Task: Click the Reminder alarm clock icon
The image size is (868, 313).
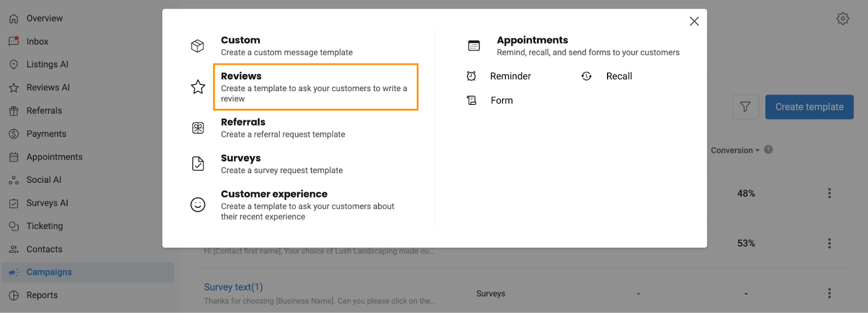Action: tap(471, 76)
